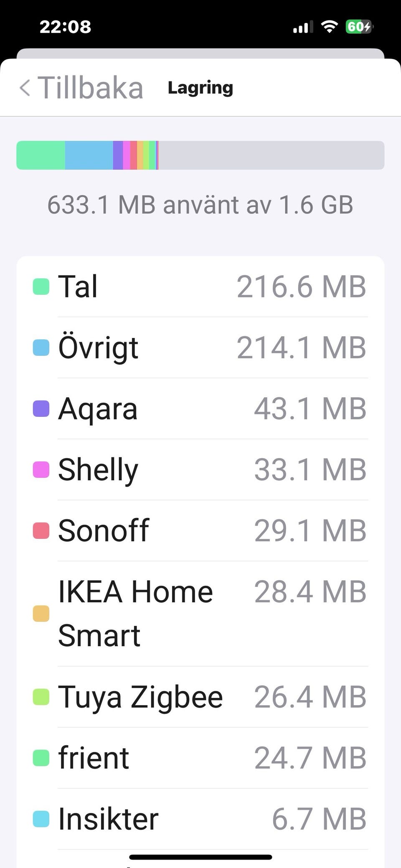Tap the red Sonoff color swatch
401x868 pixels.
coord(41,530)
